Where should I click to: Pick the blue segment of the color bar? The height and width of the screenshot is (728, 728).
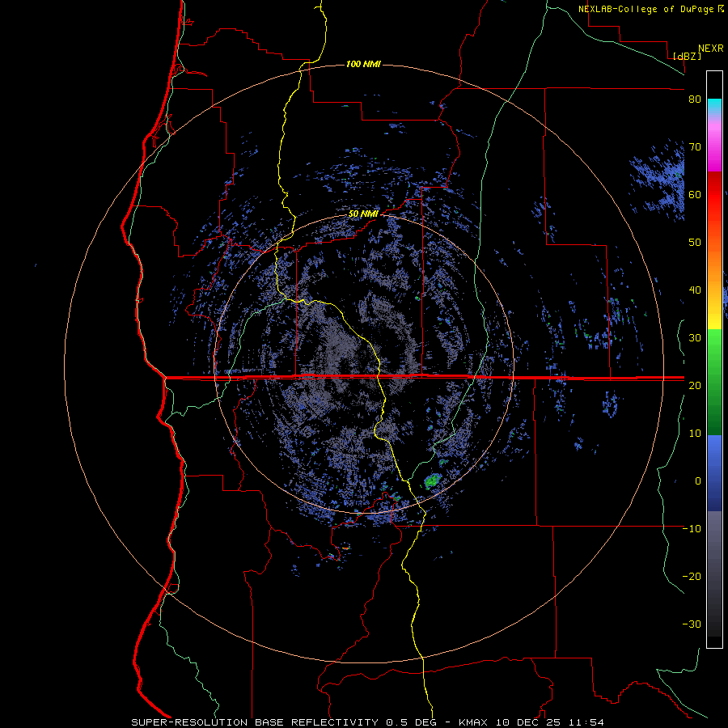tap(714, 473)
